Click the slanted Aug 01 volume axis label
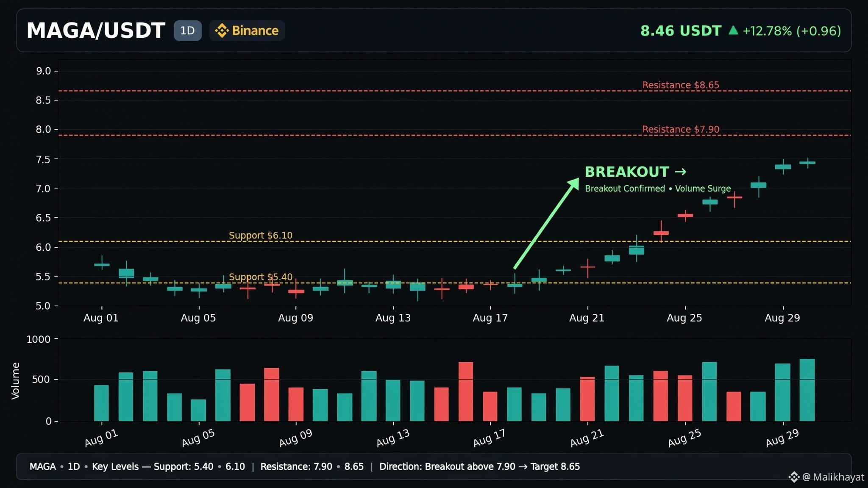Screen dimensions: 868x488 101,438
